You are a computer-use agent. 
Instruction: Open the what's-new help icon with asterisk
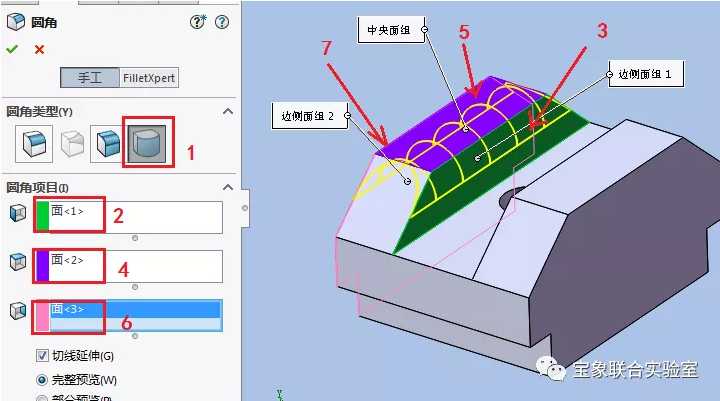(x=198, y=22)
